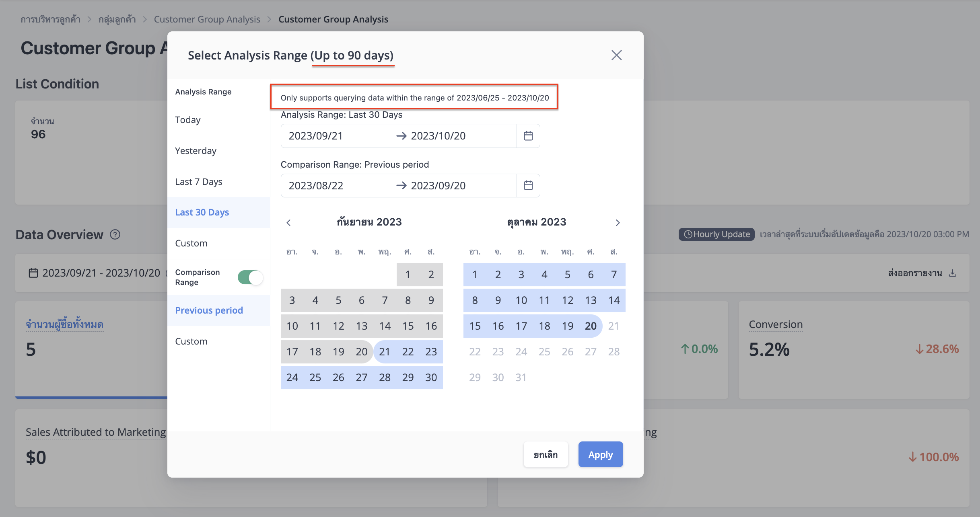Close the Select Analysis Range dialog
Screen dimensions: 980x517
point(616,55)
